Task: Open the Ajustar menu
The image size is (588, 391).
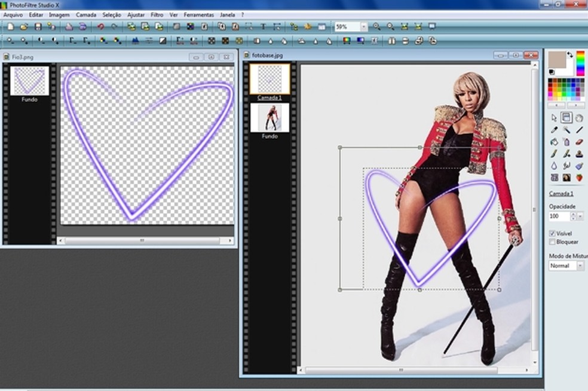Action: [x=136, y=15]
